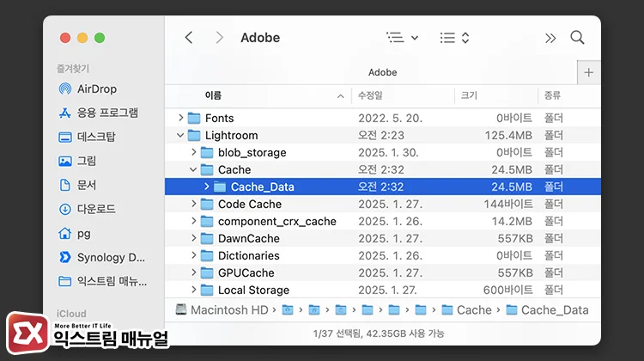Screen dimensions: 644x361
Task: Expand the Dictionaries folder
Action: pyautogui.click(x=193, y=256)
